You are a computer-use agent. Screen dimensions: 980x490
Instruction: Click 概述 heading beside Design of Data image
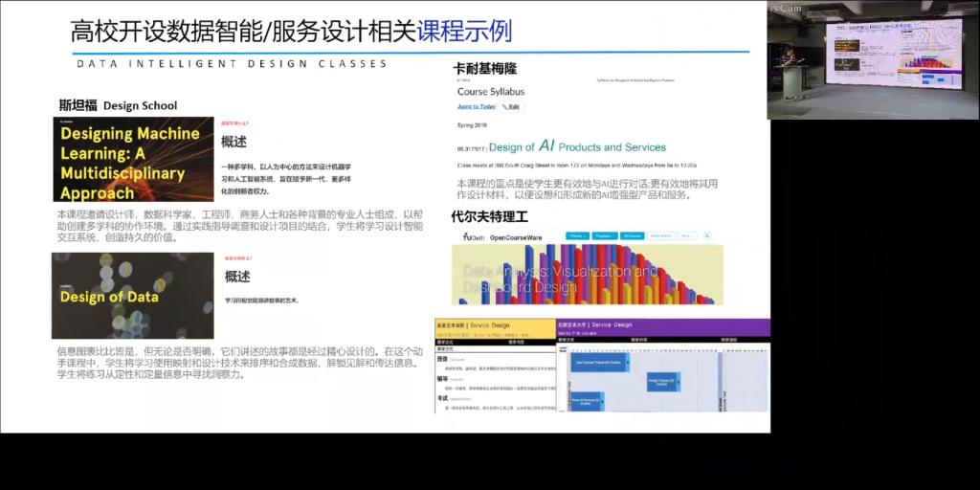coord(237,277)
